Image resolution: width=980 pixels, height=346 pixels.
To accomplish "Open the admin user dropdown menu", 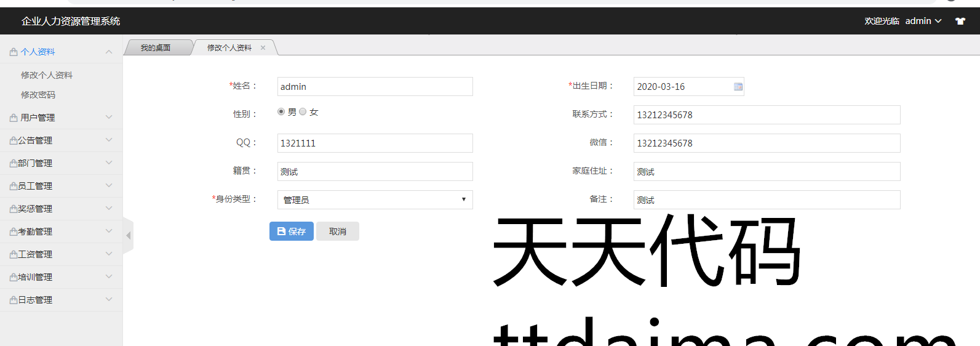I will pyautogui.click(x=923, y=21).
